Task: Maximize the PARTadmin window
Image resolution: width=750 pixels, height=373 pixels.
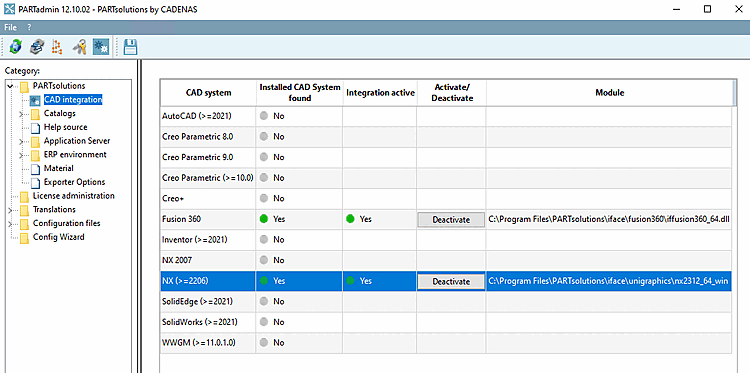Action: [x=707, y=9]
